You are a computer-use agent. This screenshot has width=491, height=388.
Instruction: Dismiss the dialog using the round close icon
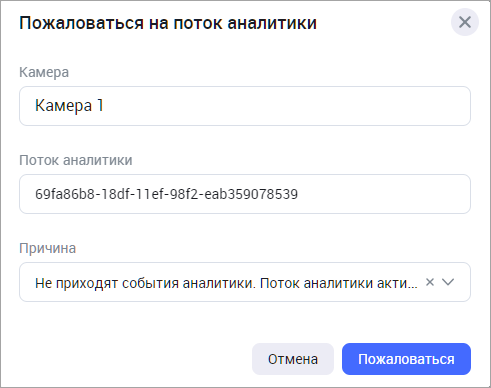465,22
